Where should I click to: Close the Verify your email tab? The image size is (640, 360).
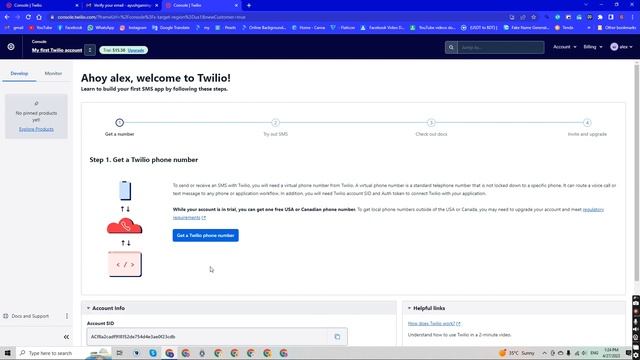(x=157, y=5)
